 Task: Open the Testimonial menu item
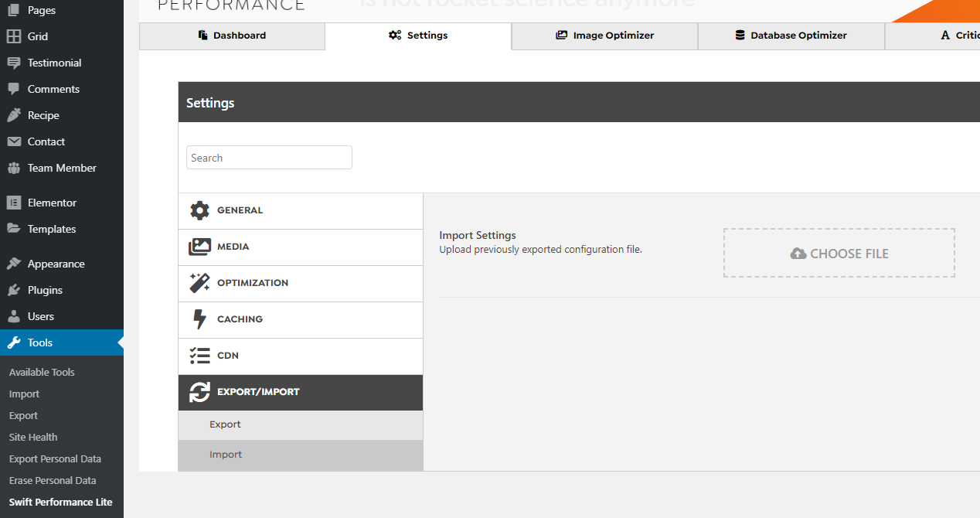pos(62,63)
